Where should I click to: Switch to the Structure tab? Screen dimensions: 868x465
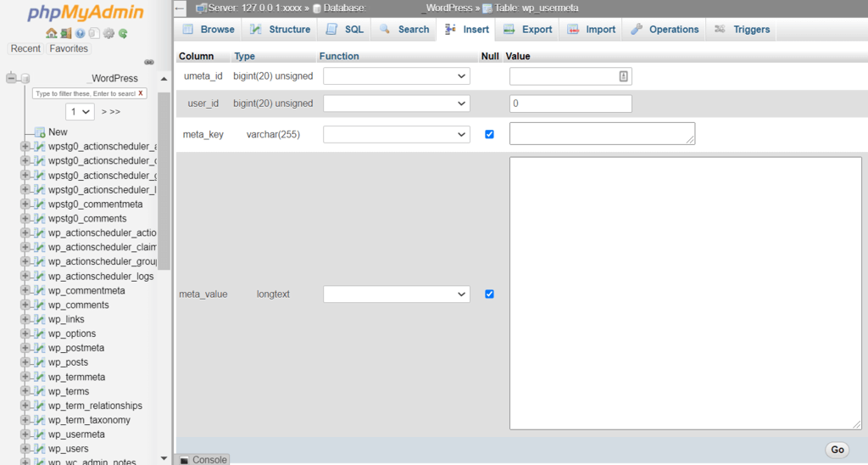280,30
